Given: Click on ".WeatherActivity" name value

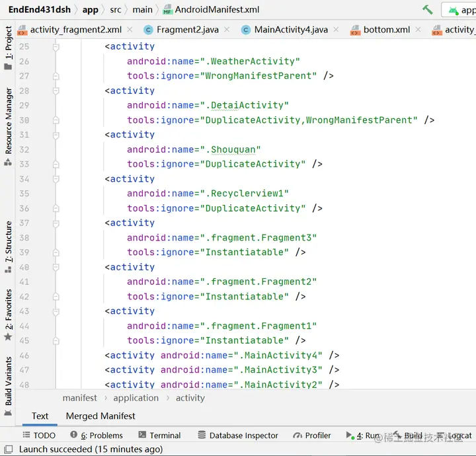Looking at the screenshot, I should point(250,61).
